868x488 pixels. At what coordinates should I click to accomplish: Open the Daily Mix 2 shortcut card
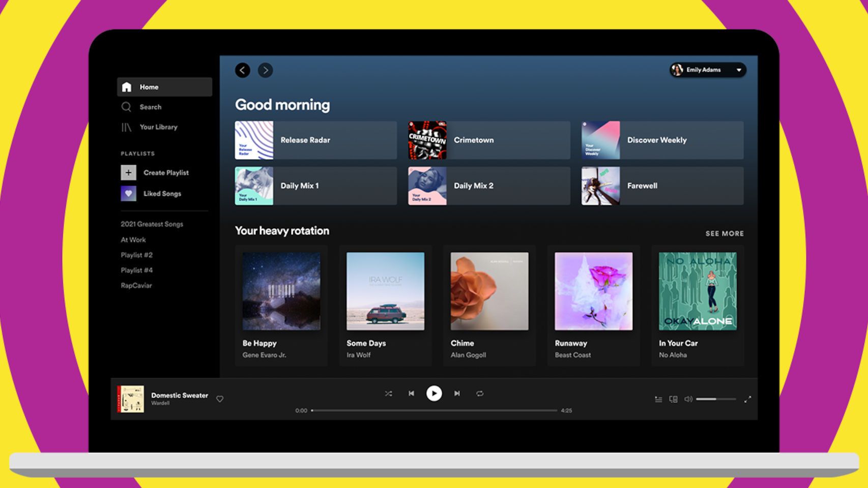489,186
